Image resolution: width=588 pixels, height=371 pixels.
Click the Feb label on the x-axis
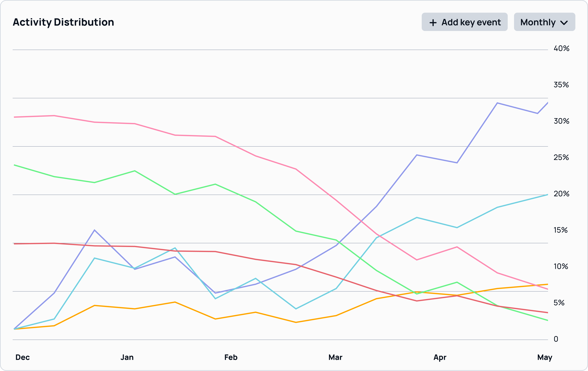(x=231, y=357)
